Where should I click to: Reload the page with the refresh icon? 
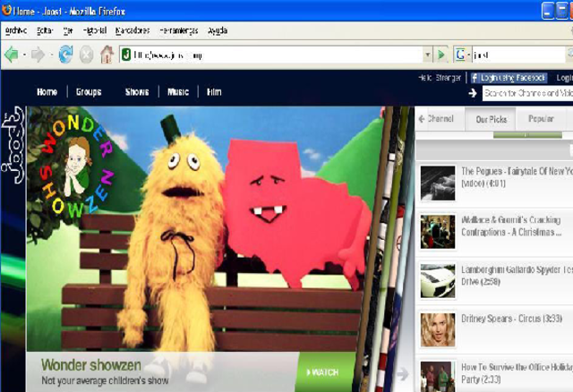click(x=65, y=55)
